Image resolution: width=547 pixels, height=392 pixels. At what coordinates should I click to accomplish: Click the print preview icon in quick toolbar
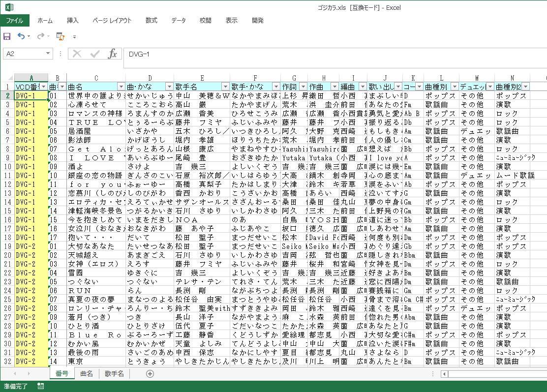point(61,36)
